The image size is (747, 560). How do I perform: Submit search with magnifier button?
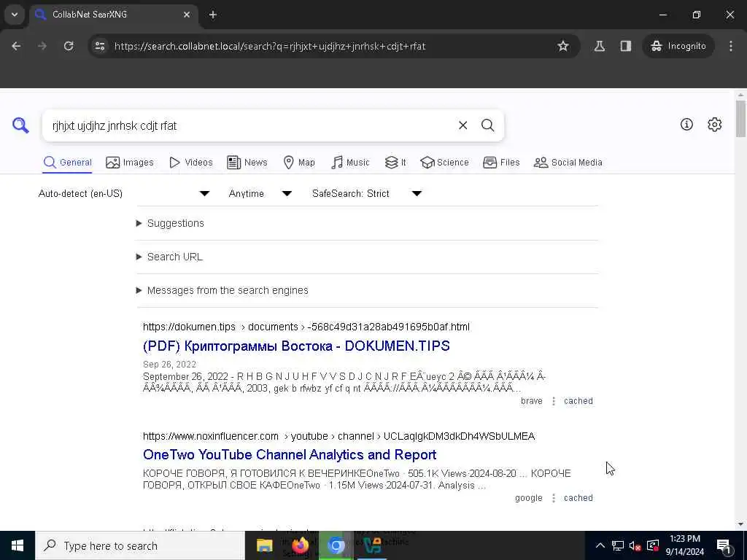point(487,125)
